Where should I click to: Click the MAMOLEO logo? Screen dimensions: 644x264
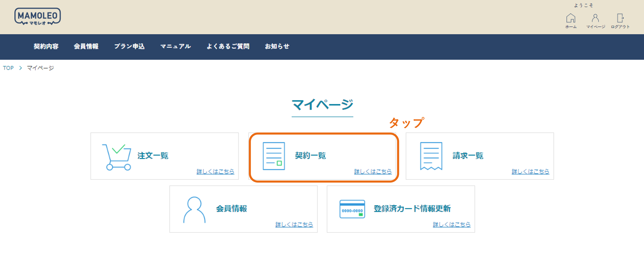coord(37,17)
